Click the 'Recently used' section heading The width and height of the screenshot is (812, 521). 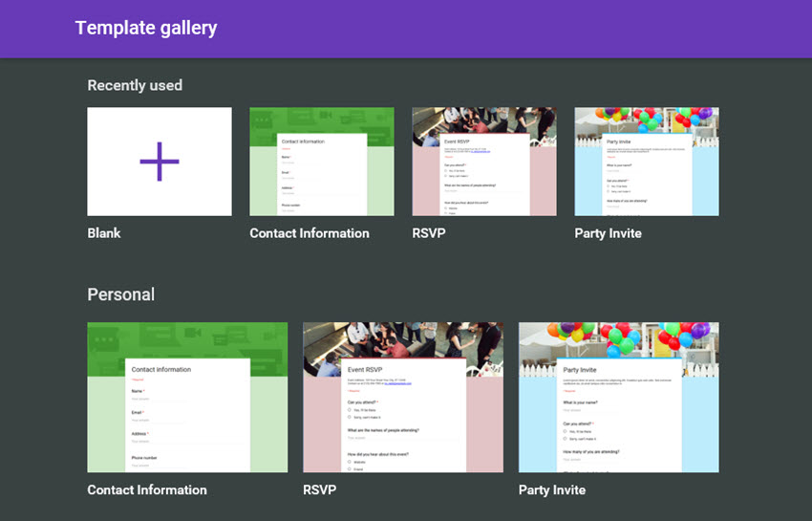(135, 85)
